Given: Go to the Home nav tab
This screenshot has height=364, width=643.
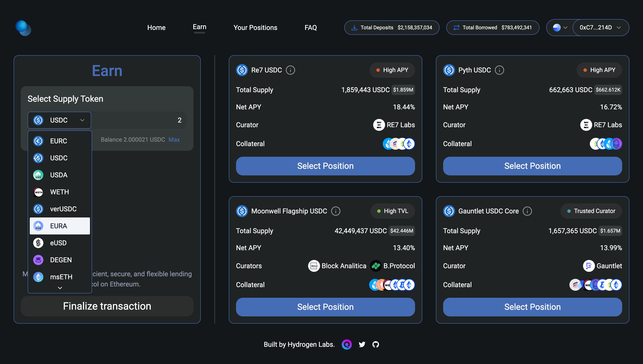Looking at the screenshot, I should (156, 27).
